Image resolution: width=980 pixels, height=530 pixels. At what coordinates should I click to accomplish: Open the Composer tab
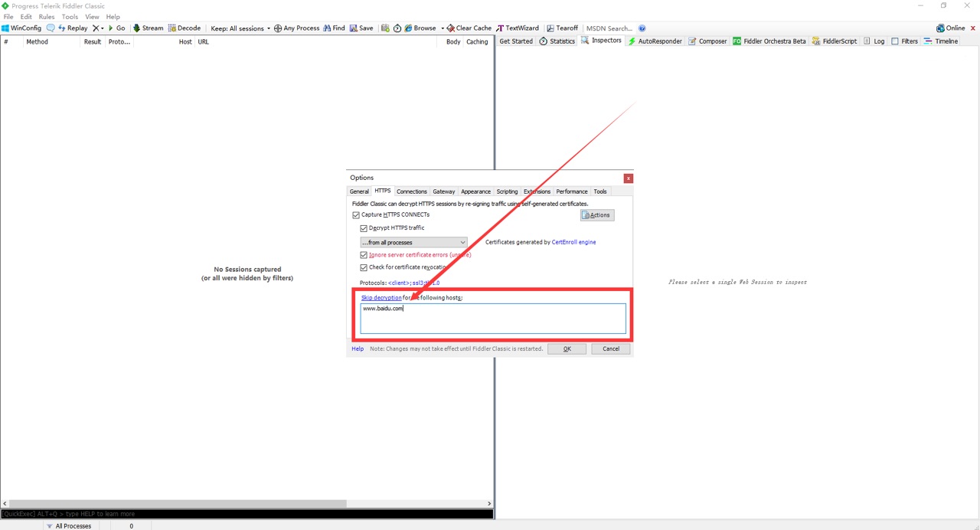(707, 41)
